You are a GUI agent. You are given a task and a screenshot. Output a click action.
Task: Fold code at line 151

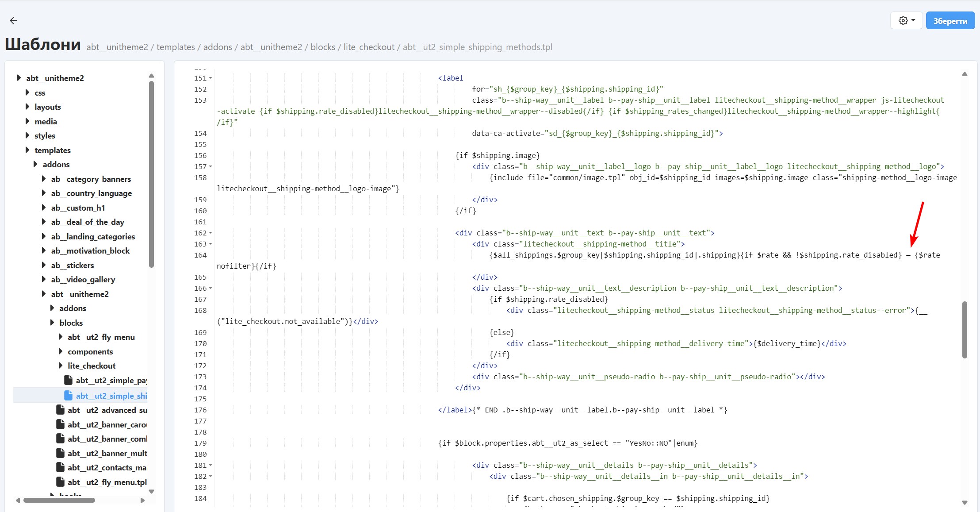[x=211, y=78]
